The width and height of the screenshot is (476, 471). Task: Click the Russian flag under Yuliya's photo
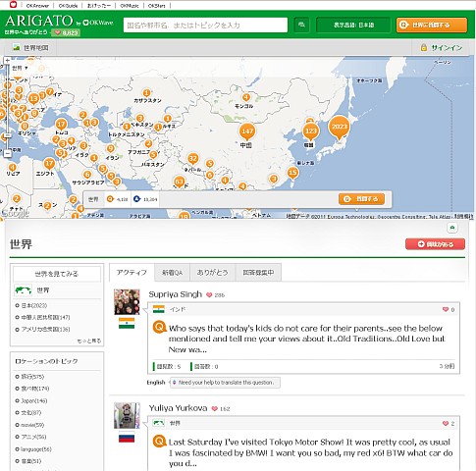click(127, 438)
